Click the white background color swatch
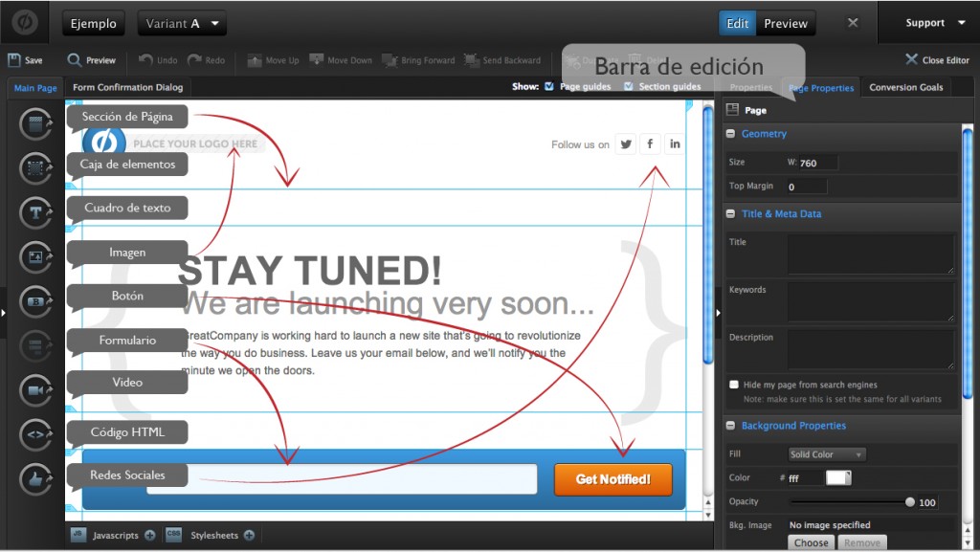 click(x=837, y=477)
